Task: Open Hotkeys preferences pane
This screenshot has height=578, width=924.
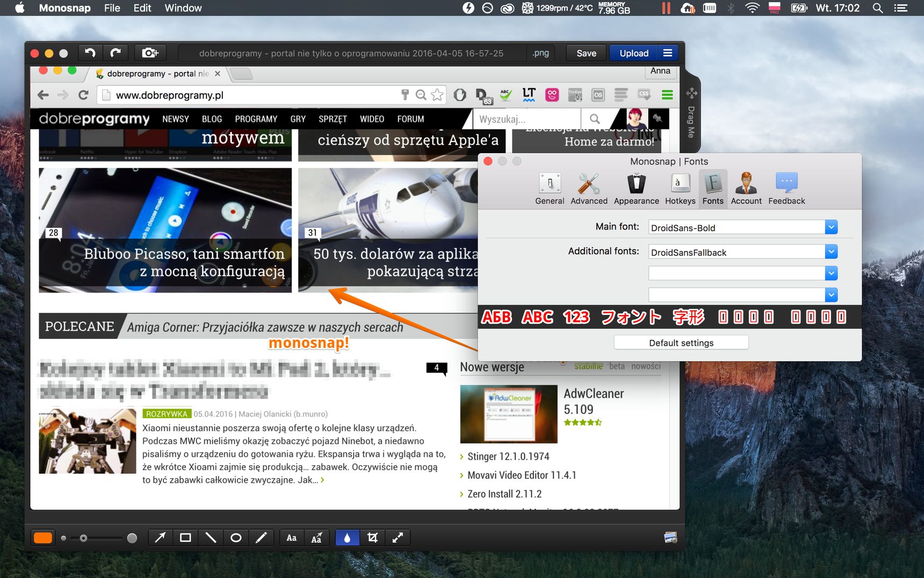Action: pos(680,189)
